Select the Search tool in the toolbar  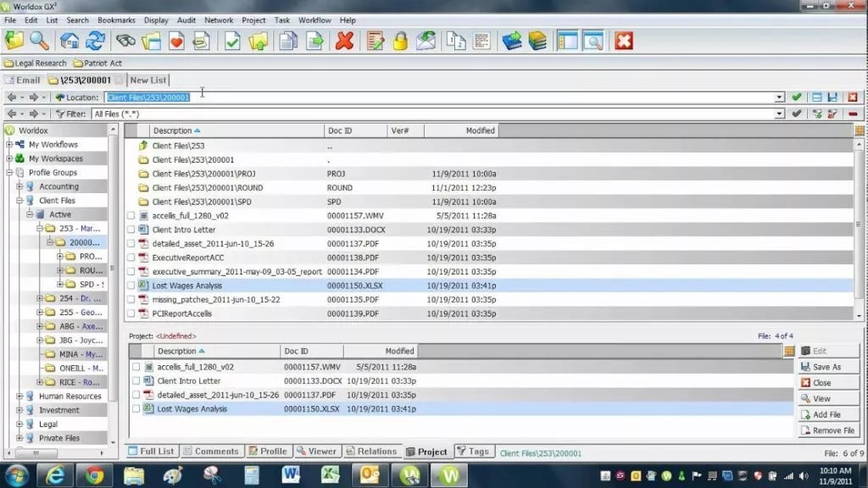click(39, 40)
